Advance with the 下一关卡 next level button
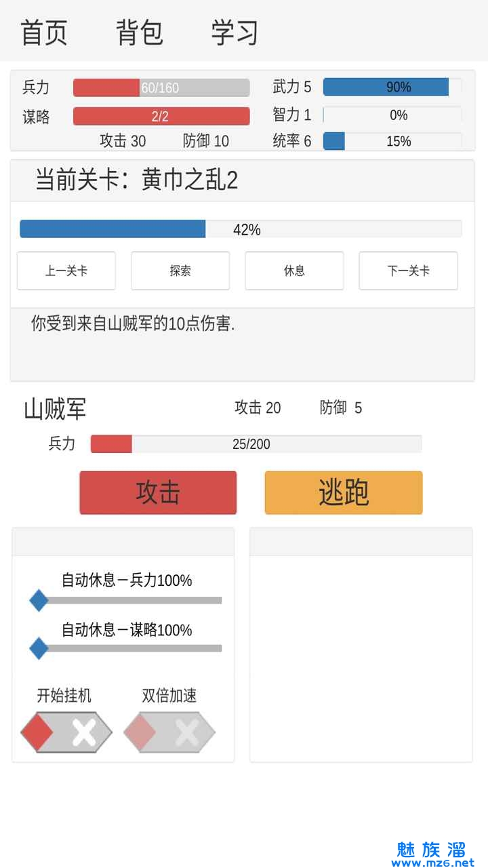488x868 pixels. pyautogui.click(x=408, y=271)
